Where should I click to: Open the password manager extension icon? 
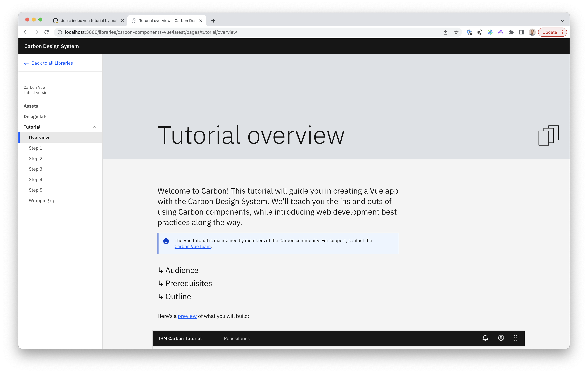(x=469, y=32)
